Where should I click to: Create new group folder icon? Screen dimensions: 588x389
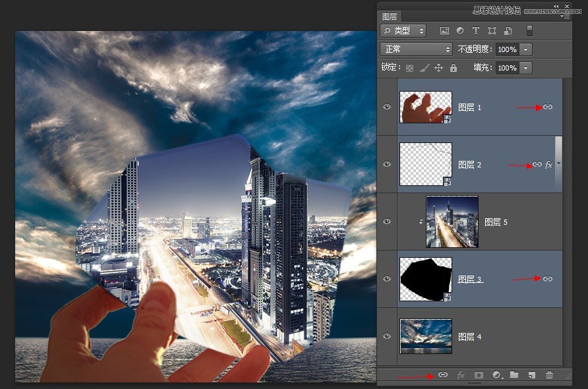click(x=514, y=374)
